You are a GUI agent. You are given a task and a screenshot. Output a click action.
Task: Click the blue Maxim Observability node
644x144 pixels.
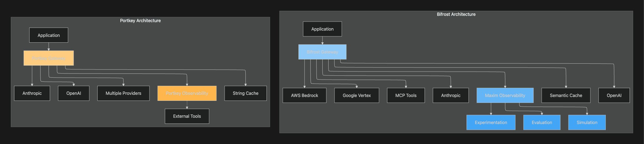tap(505, 95)
